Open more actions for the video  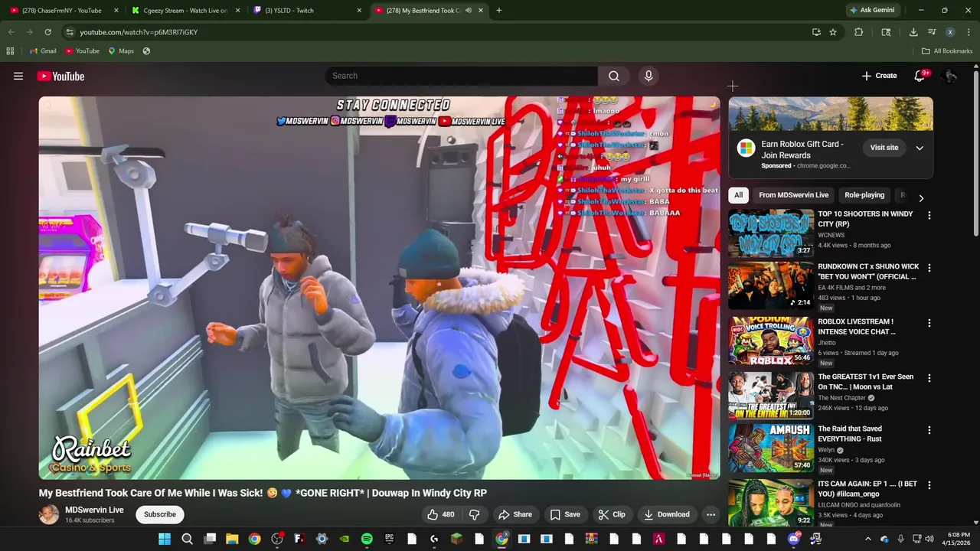click(710, 514)
